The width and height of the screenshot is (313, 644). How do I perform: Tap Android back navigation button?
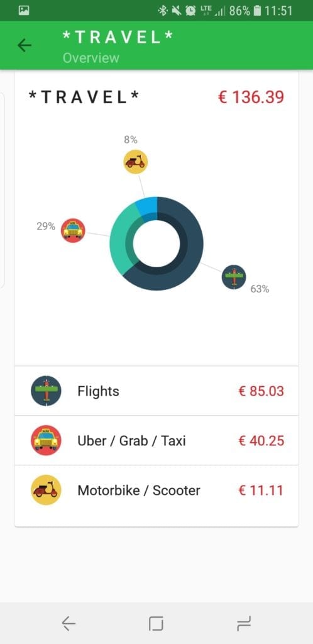69,623
